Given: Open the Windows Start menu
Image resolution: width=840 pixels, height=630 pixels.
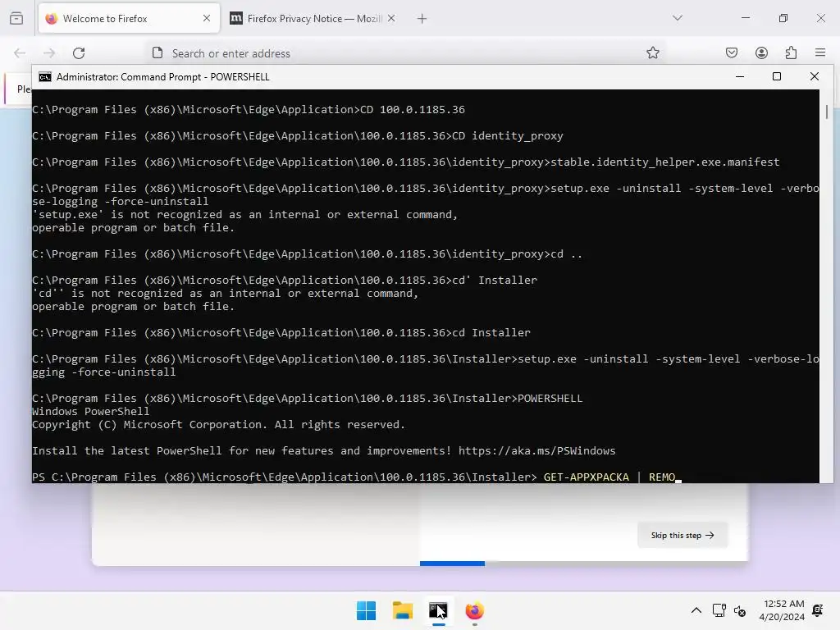Looking at the screenshot, I should click(x=367, y=610).
